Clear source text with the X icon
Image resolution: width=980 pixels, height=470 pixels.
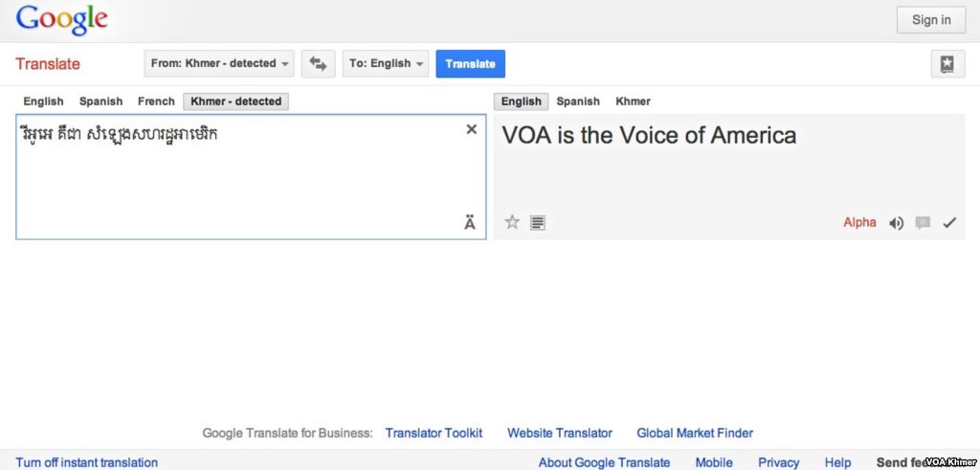[471, 129]
